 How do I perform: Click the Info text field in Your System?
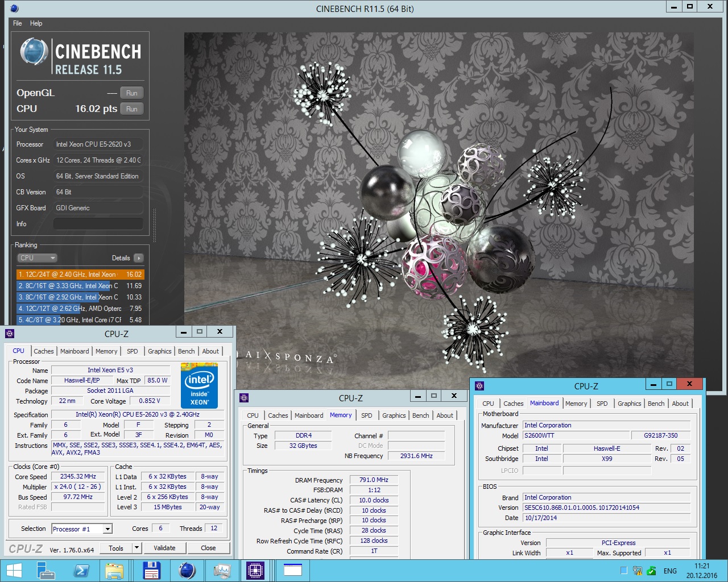(98, 224)
